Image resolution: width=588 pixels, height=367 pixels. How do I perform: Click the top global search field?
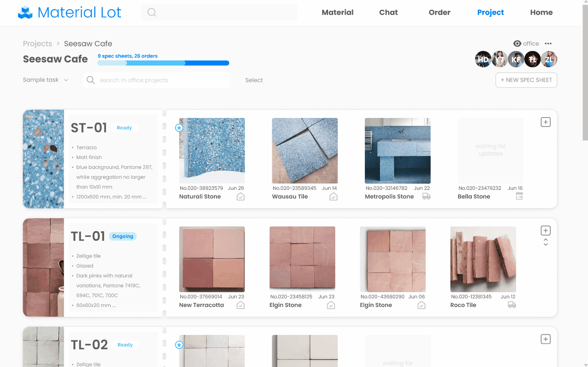pos(219,13)
